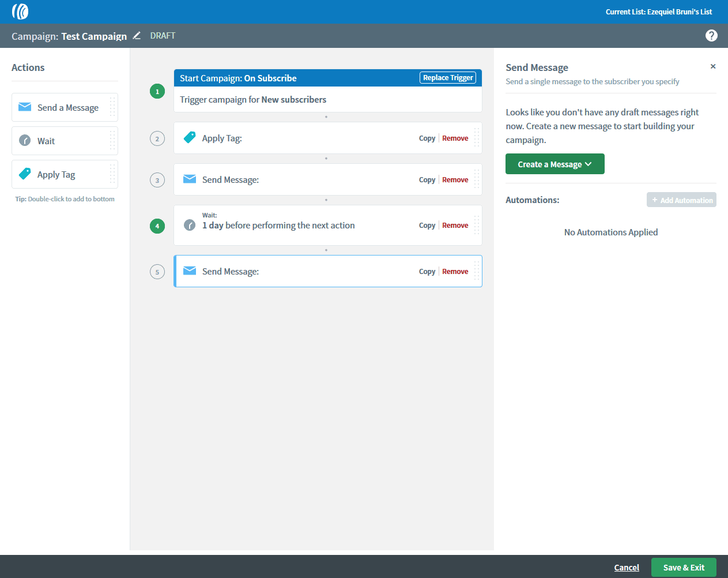Select the Wait clock icon in Actions
Image resolution: width=728 pixels, height=578 pixels.
tap(24, 140)
